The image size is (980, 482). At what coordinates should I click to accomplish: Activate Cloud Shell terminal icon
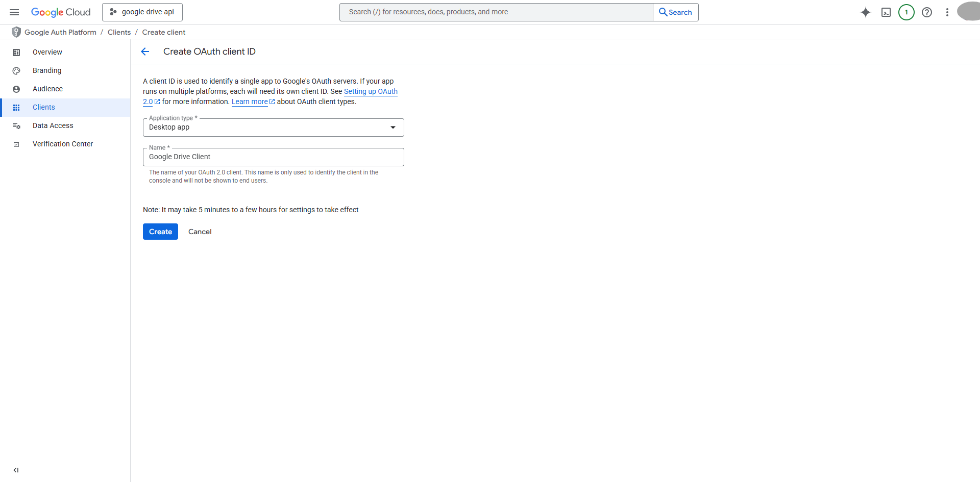click(886, 12)
